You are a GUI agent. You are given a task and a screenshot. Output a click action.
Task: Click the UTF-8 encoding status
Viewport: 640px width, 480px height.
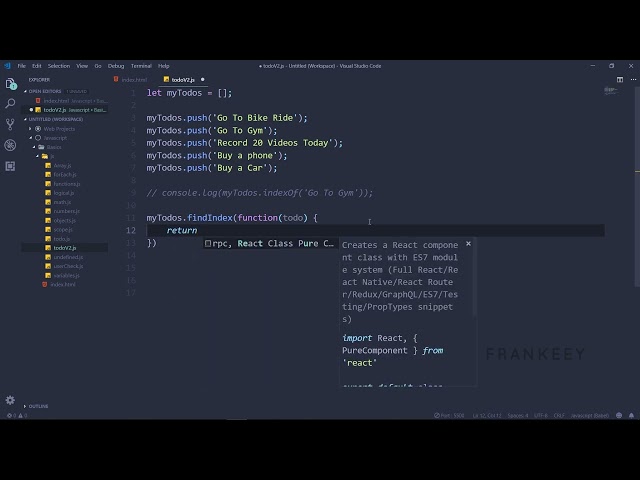(541, 416)
